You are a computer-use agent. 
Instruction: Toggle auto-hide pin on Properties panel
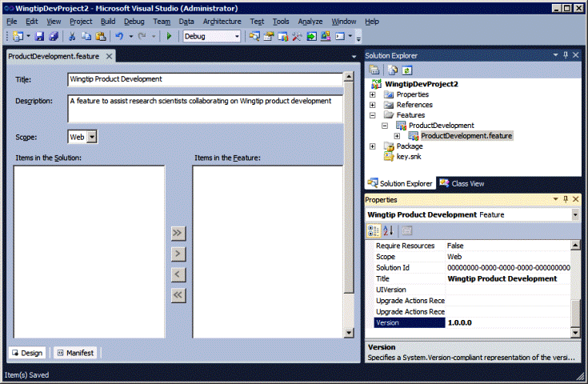[566, 199]
